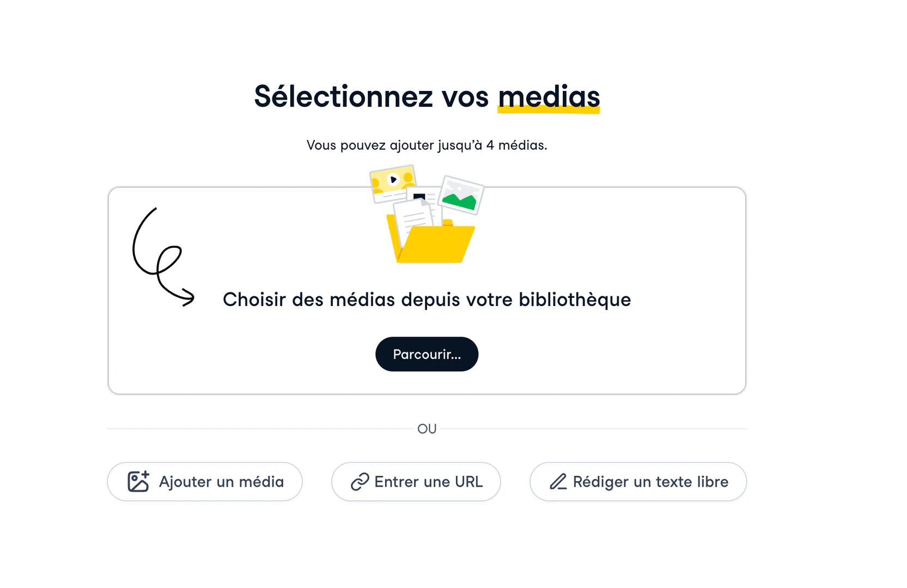Click the OU separator label
This screenshot has height=588, width=907.
(427, 429)
